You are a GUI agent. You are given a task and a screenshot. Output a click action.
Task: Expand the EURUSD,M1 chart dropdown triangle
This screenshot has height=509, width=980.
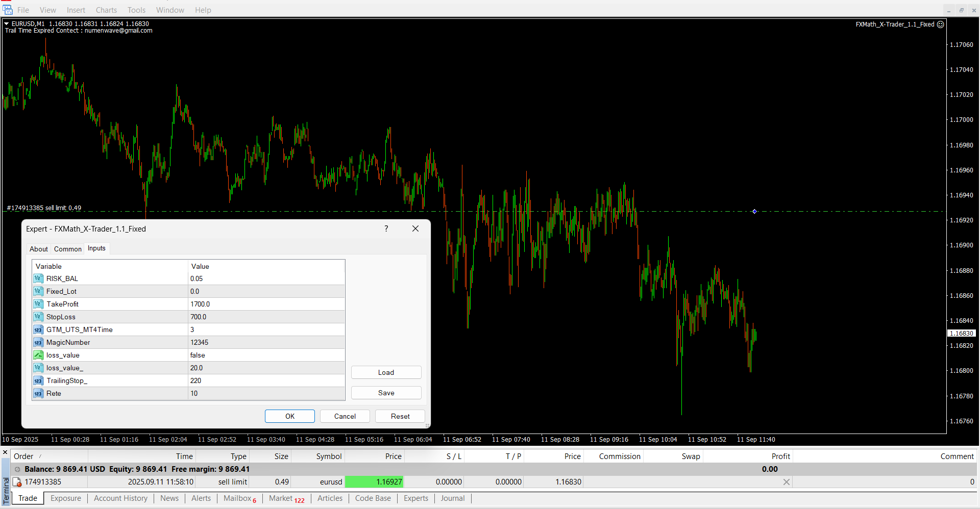7,23
